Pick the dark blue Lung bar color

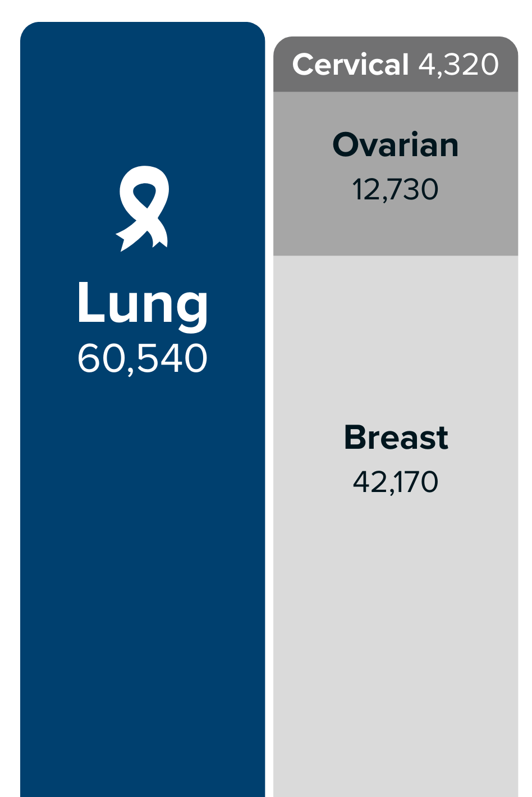pyautogui.click(x=143, y=562)
